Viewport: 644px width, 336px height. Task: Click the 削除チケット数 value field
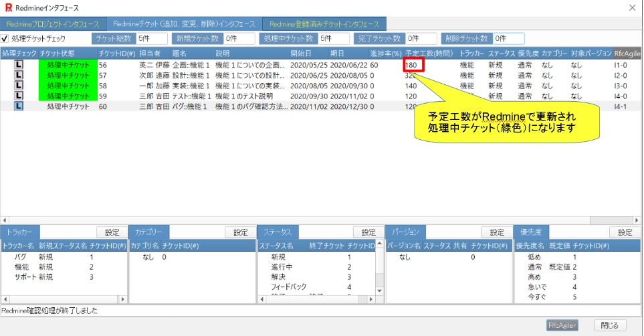tap(509, 39)
